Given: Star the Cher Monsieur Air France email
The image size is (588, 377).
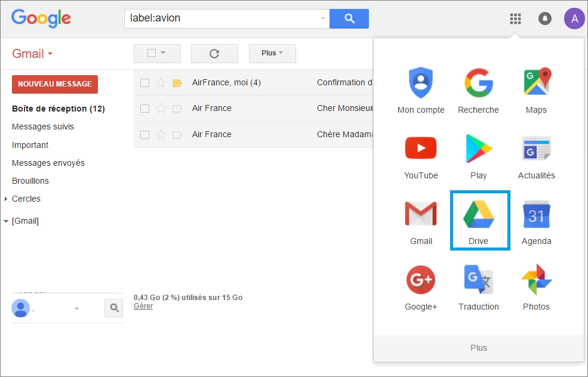Looking at the screenshot, I should [x=161, y=109].
